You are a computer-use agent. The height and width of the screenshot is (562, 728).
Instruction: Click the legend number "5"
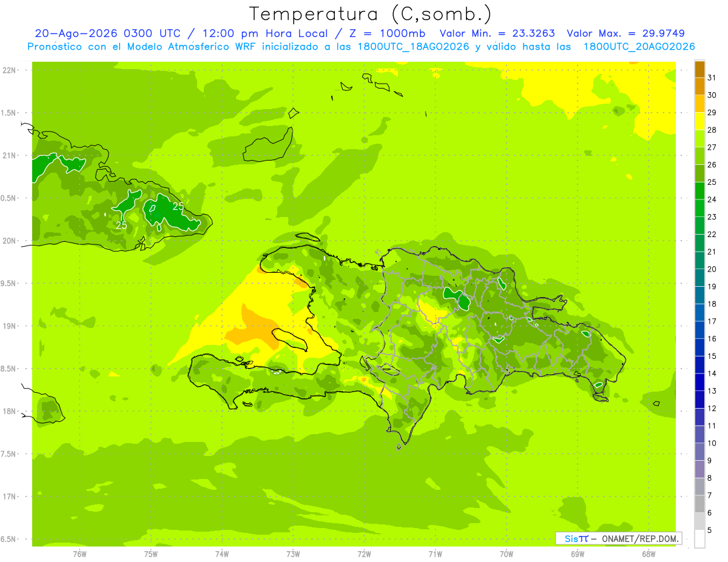(x=710, y=530)
